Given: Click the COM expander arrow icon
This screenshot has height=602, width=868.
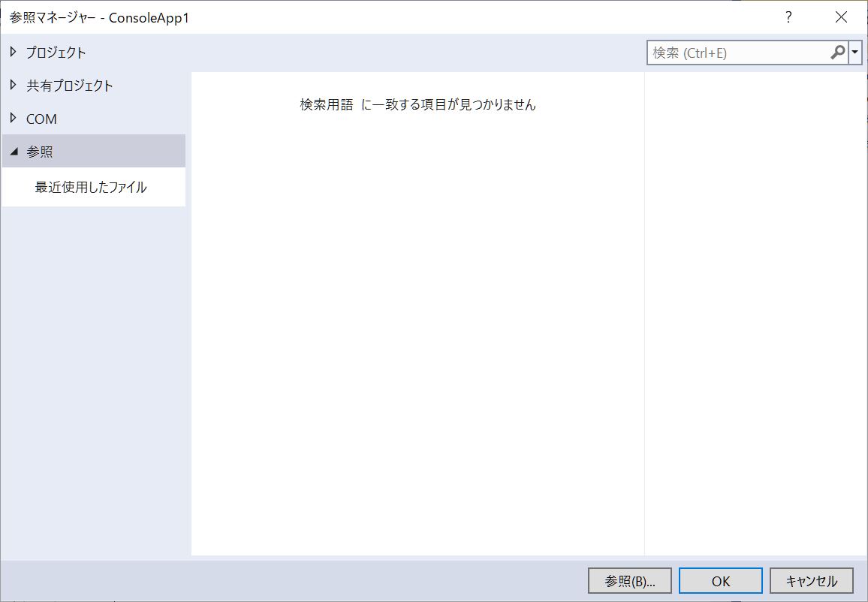Looking at the screenshot, I should (13, 118).
